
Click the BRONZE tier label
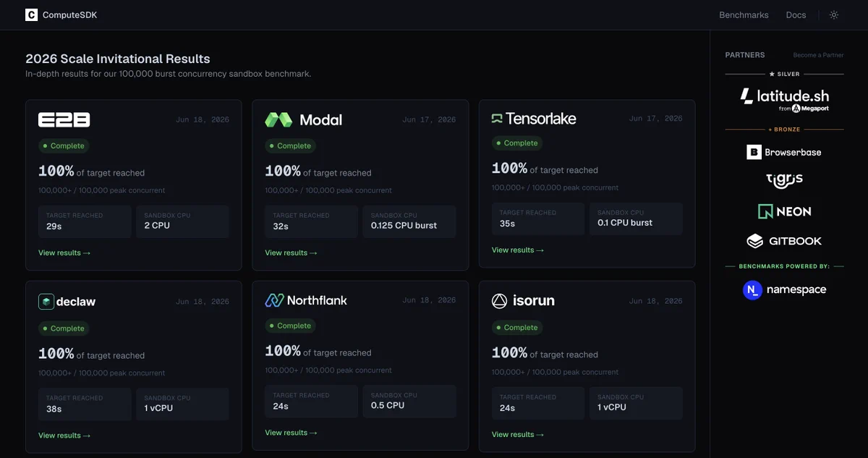click(x=784, y=130)
